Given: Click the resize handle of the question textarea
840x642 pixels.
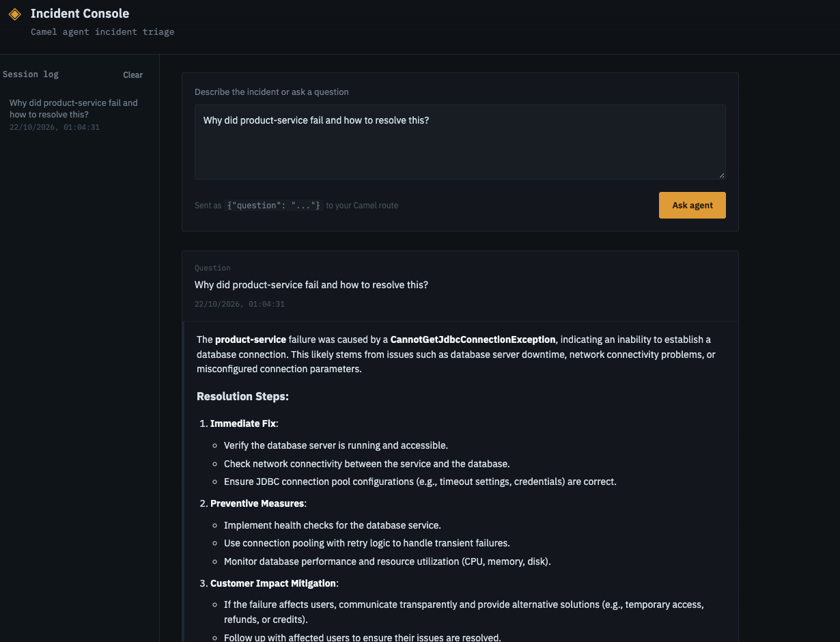Looking at the screenshot, I should (x=721, y=175).
